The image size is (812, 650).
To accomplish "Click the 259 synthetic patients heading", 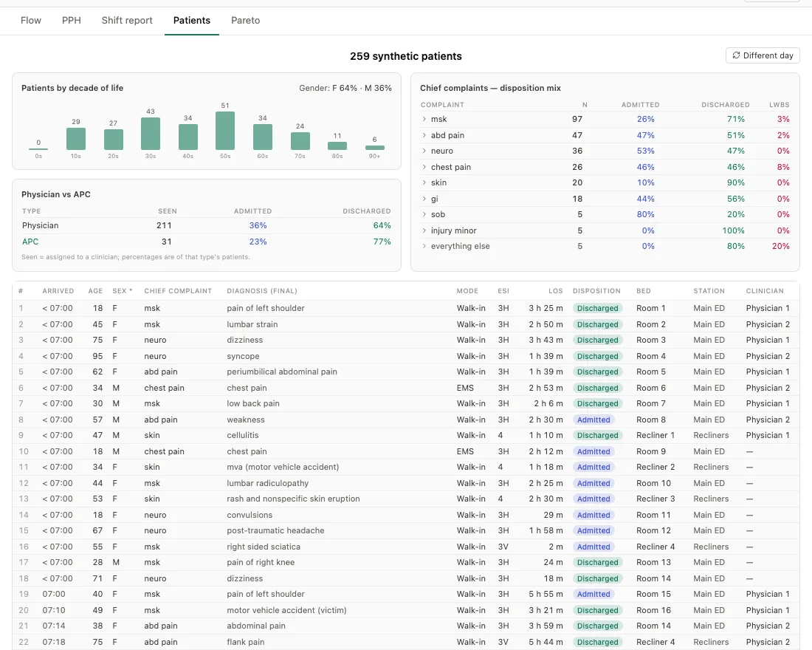I will click(406, 56).
